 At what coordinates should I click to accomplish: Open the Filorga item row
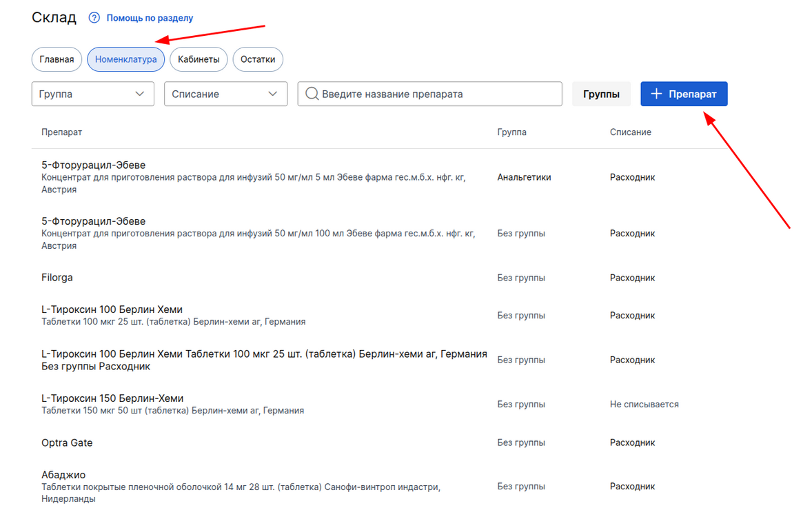(x=380, y=278)
